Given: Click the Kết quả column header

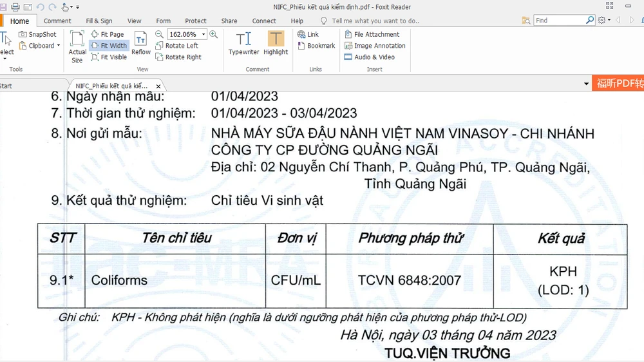Looking at the screenshot, I should pos(561,239).
